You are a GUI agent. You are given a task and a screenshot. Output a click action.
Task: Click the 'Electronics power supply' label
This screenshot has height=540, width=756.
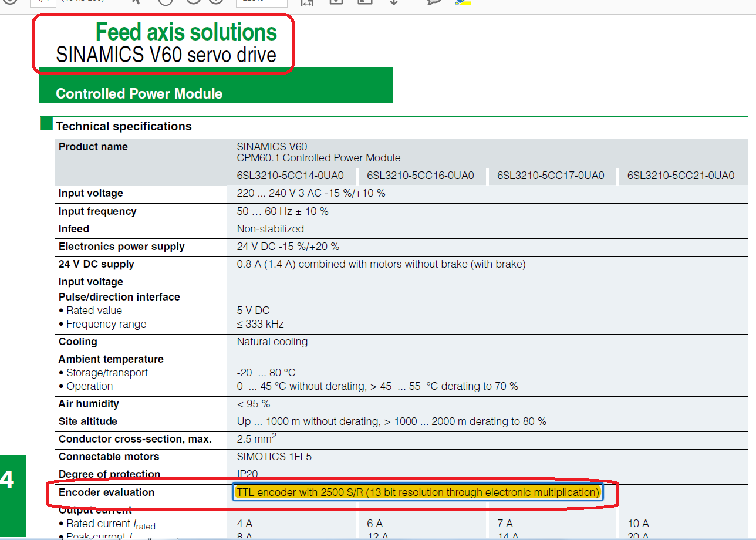pos(122,247)
